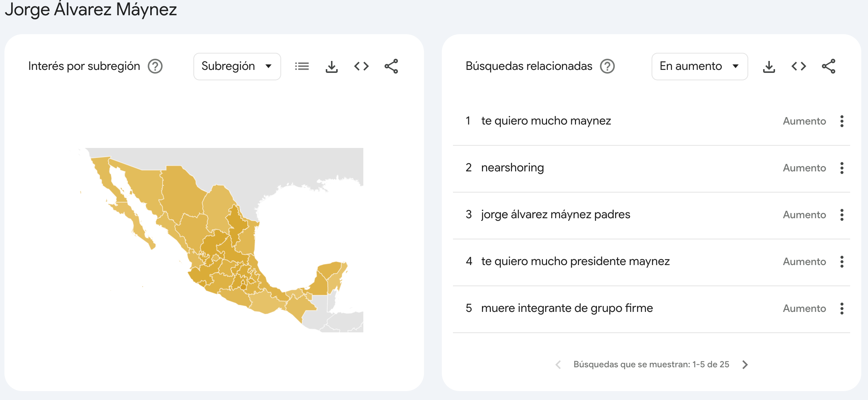Open the jorge álvarez máynez padres query

pyautogui.click(x=555, y=214)
